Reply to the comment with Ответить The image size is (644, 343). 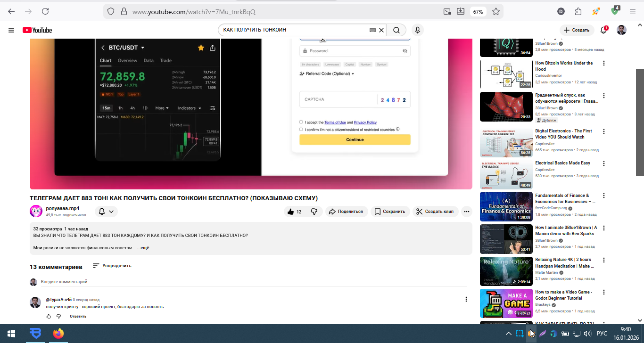78,316
